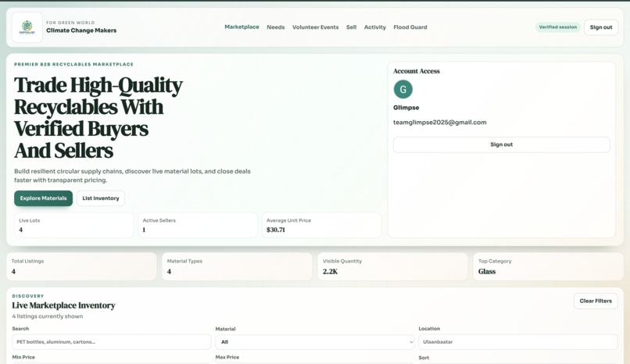Click the Top Category Glass card
The width and height of the screenshot is (630, 364).
pyautogui.click(x=549, y=266)
